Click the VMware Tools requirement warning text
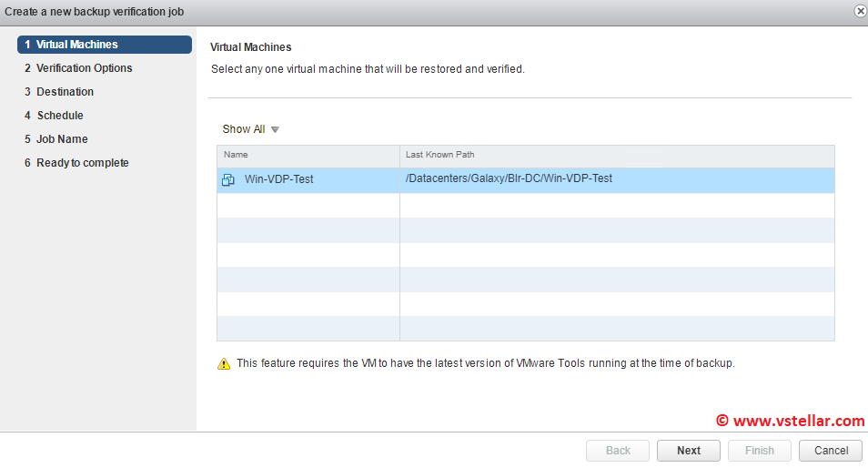Screen dimensions: 868x468 pyautogui.click(x=485, y=363)
